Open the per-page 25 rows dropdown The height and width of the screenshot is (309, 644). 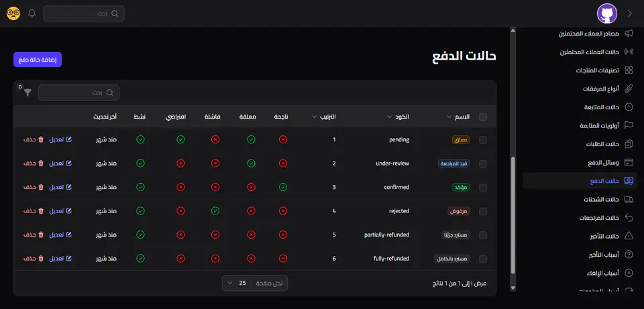coord(236,283)
